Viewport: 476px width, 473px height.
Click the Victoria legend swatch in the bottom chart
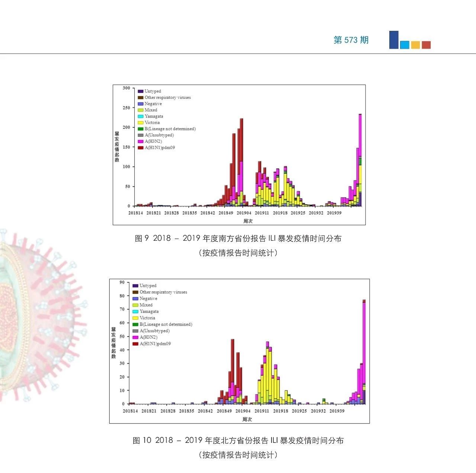pyautogui.click(x=135, y=318)
